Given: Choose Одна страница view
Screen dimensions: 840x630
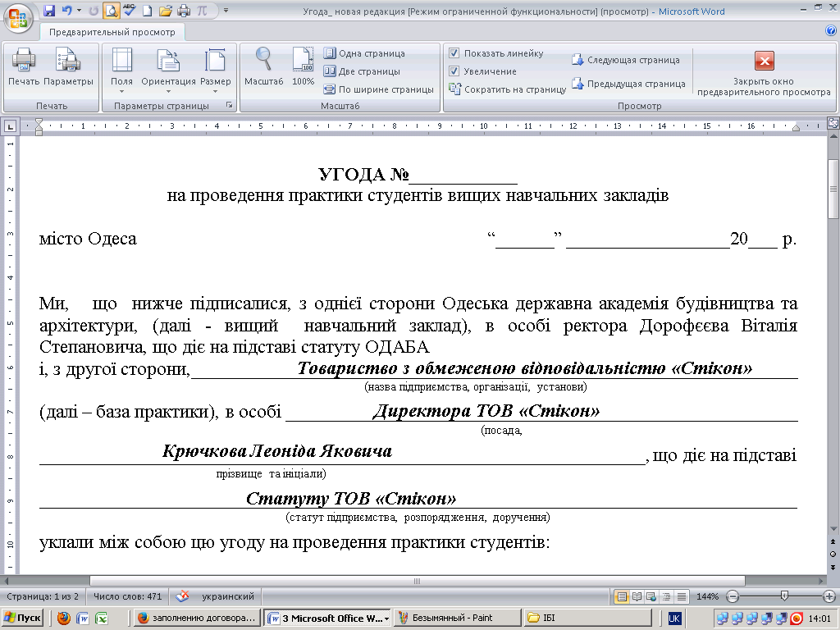Looking at the screenshot, I should [364, 53].
